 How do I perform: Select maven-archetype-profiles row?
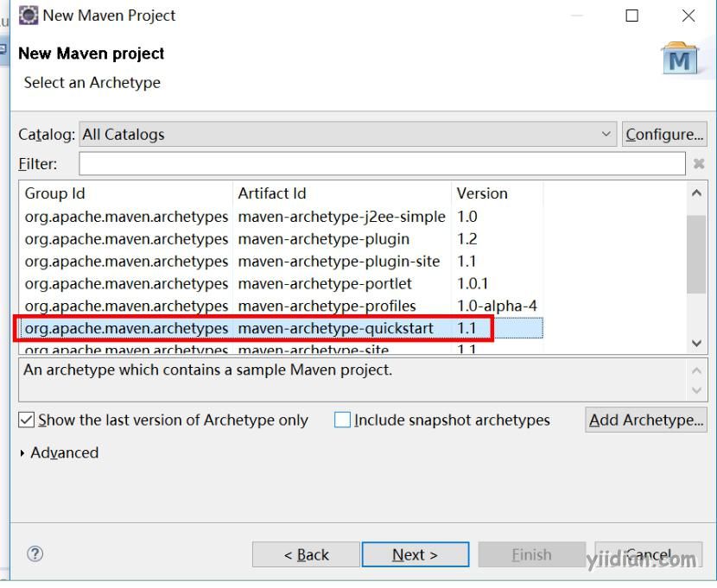pos(282,306)
